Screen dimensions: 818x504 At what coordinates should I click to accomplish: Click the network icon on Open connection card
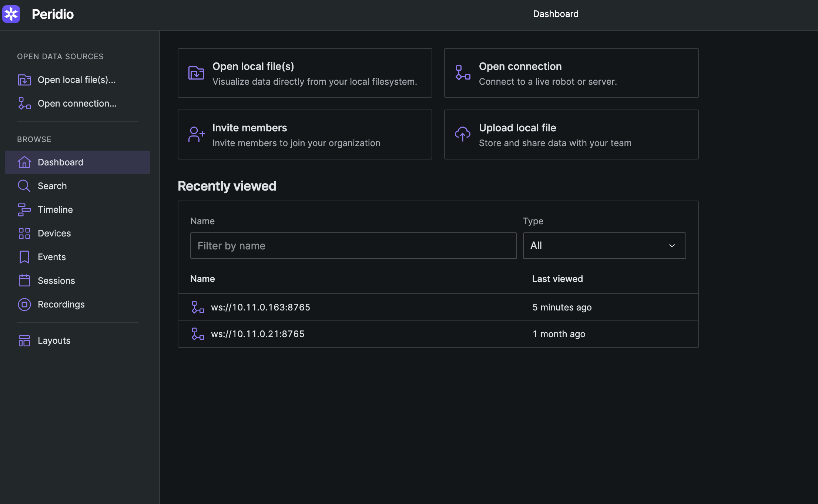463,73
